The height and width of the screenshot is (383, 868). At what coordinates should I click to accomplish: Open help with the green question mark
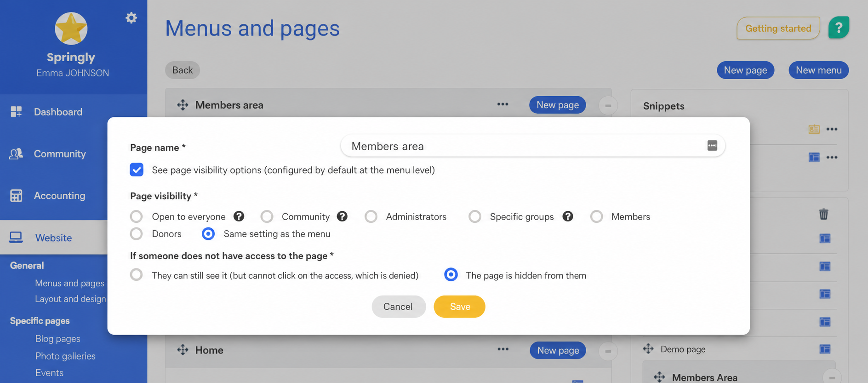click(x=839, y=28)
